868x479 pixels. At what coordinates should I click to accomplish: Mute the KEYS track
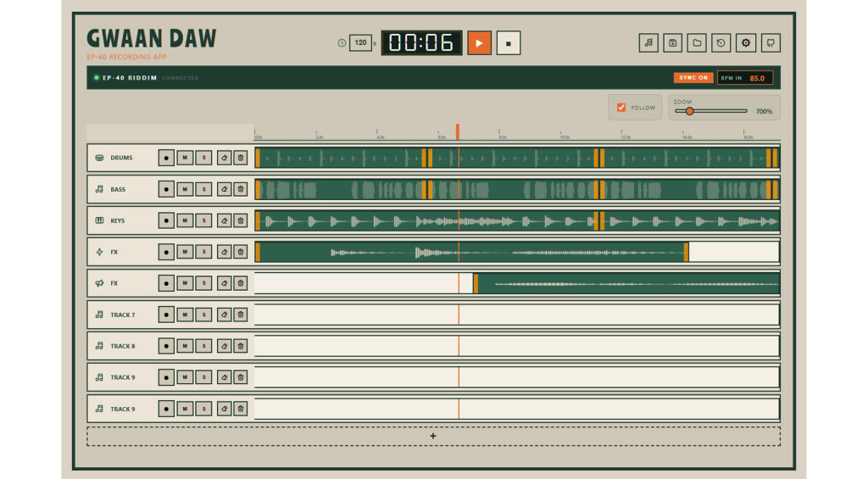coord(185,220)
